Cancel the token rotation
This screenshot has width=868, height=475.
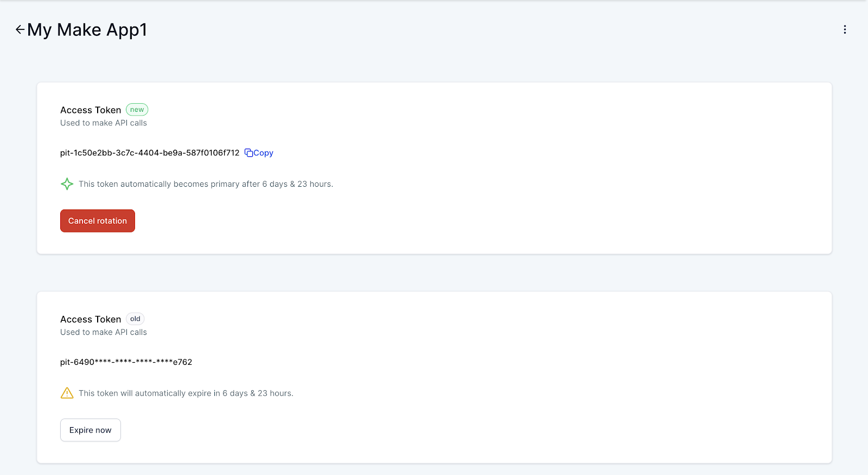coord(98,221)
